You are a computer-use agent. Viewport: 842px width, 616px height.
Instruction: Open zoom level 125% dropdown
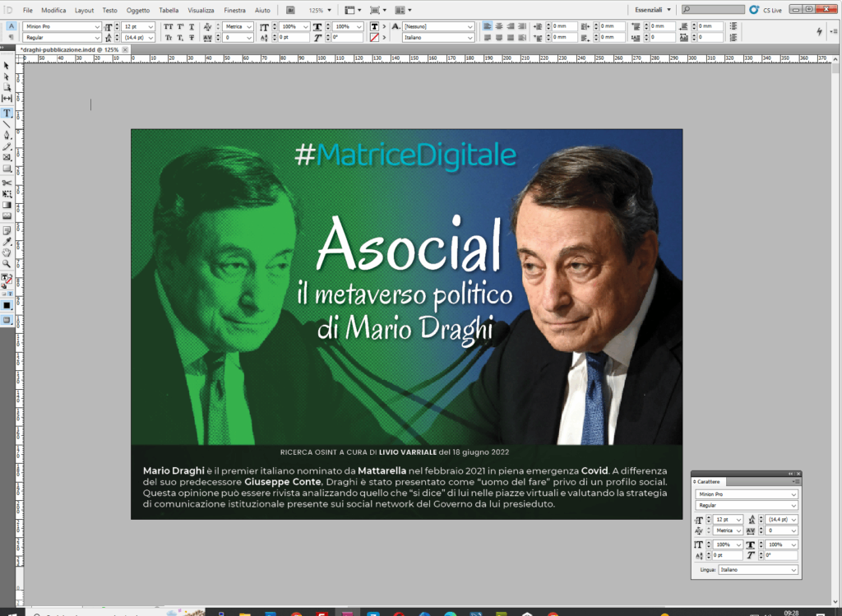point(329,10)
